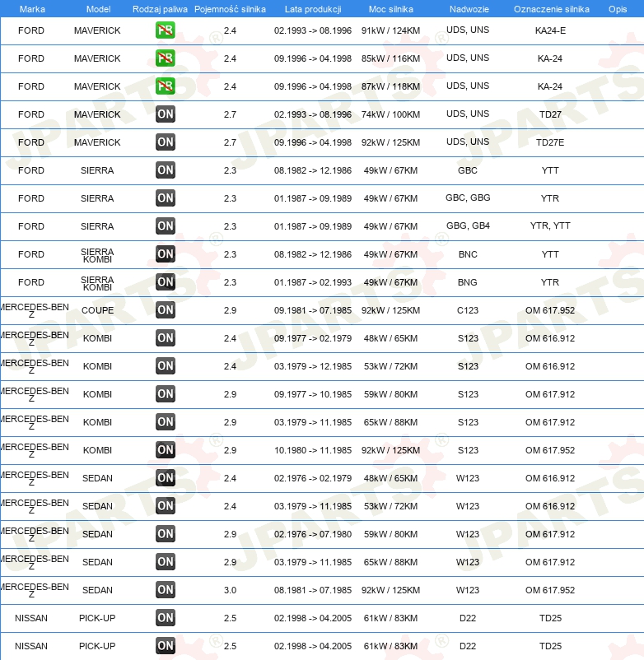Click the petrol fuel icon in the KA24-E row
Viewport: 644px width, 660px height.
click(165, 30)
